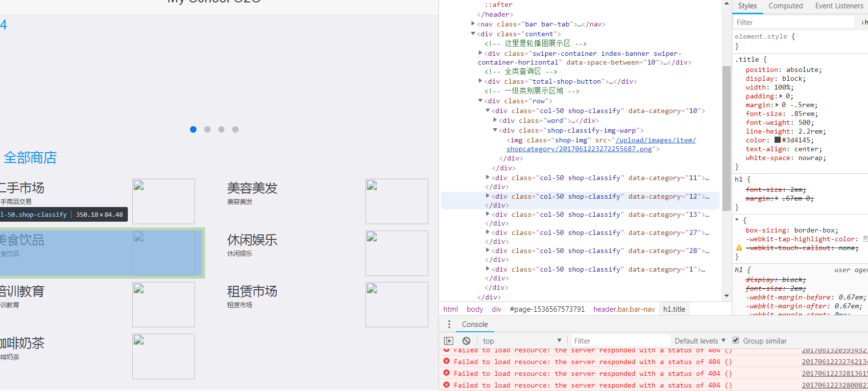Image resolution: width=868 pixels, height=391 pixels.
Task: Select the img class shop-img node
Action: point(601,144)
